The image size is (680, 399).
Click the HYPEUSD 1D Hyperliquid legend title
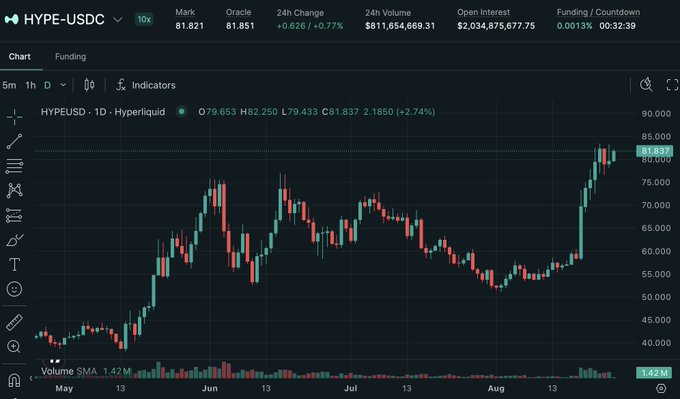(x=103, y=112)
